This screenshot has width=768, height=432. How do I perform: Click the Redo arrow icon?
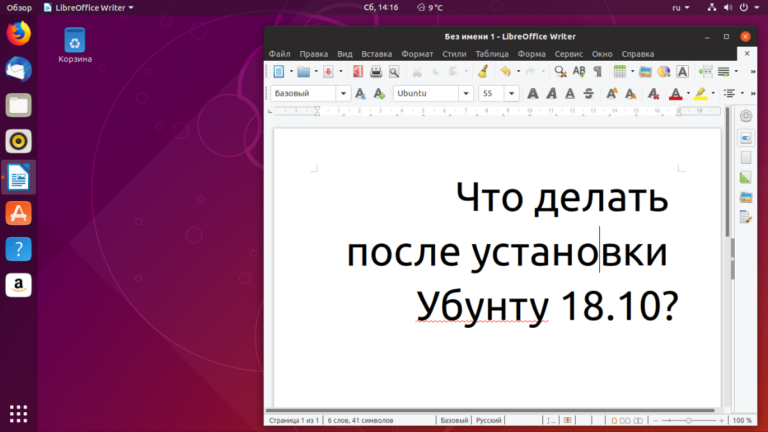[x=530, y=72]
